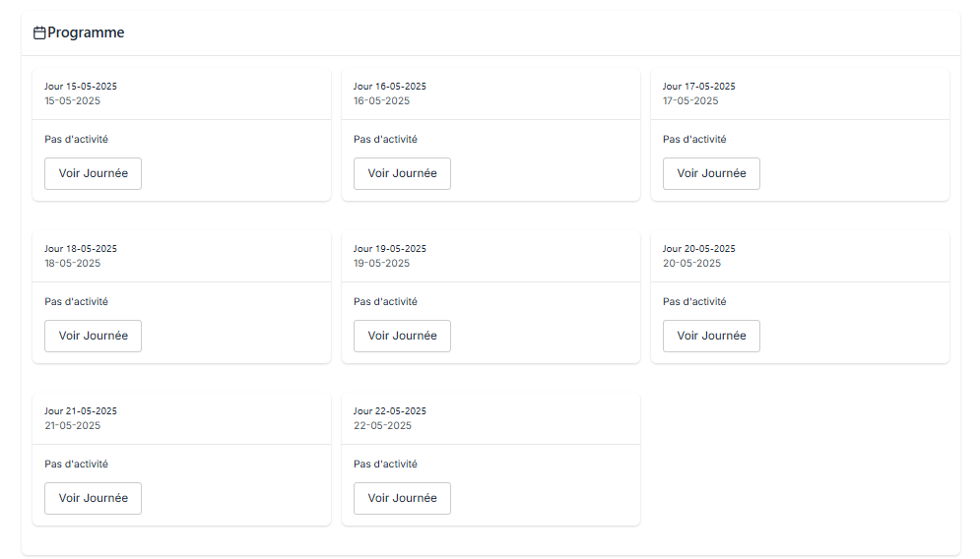The width and height of the screenshot is (980, 559).
Task: Click the "Jour 20-05-2025" card title
Action: [x=699, y=249]
